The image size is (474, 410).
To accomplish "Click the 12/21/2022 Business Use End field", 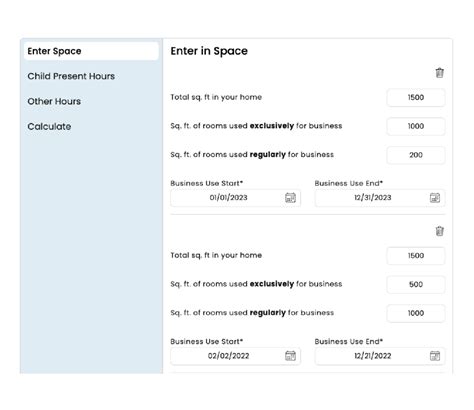I will tap(380, 356).
